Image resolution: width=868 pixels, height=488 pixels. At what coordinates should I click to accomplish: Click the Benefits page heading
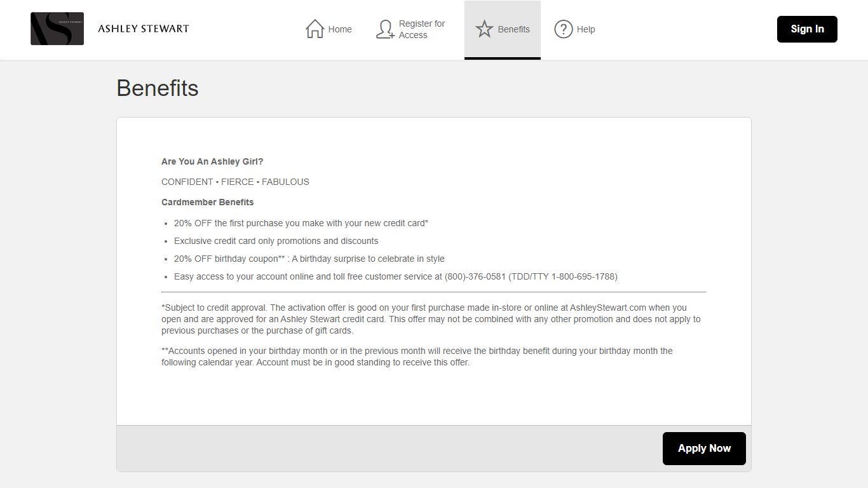158,88
